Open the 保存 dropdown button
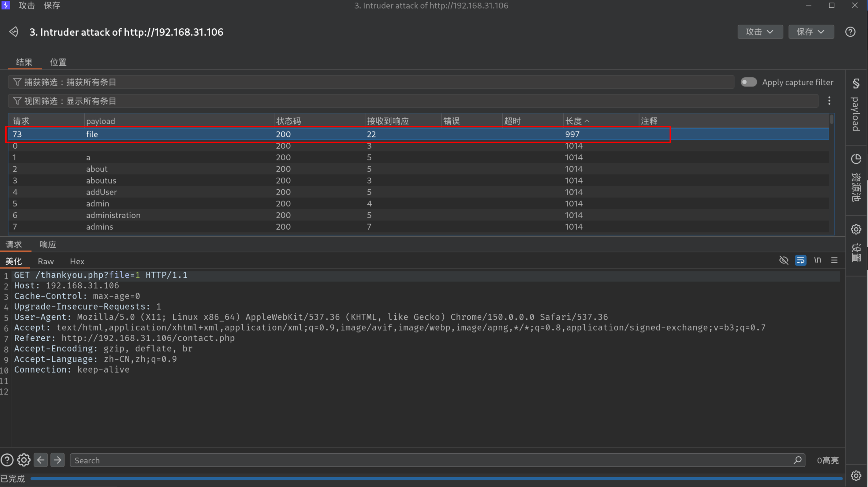This screenshot has width=868, height=487. (x=811, y=32)
